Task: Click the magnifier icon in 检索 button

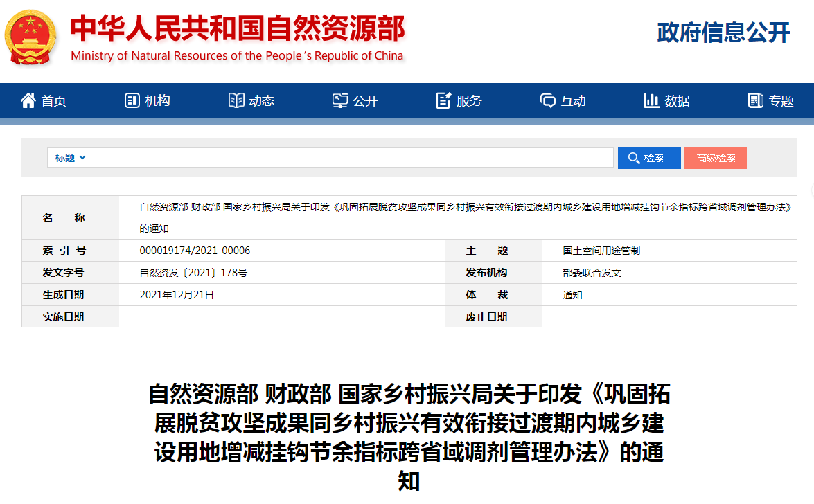Action: [634, 158]
